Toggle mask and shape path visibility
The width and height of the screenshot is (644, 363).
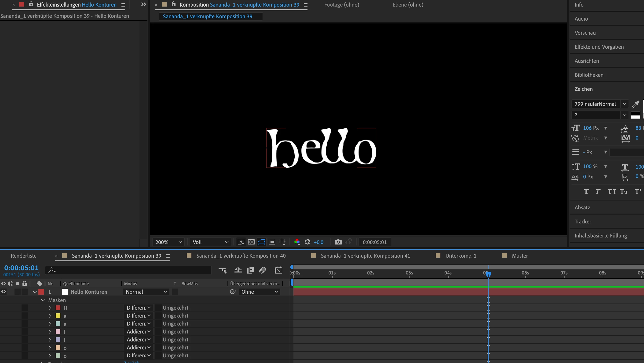(x=261, y=242)
